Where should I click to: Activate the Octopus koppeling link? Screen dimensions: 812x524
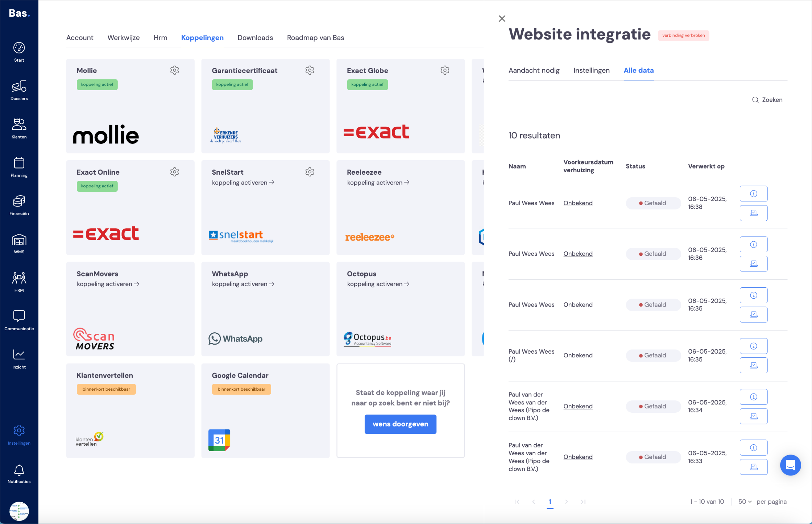click(378, 284)
